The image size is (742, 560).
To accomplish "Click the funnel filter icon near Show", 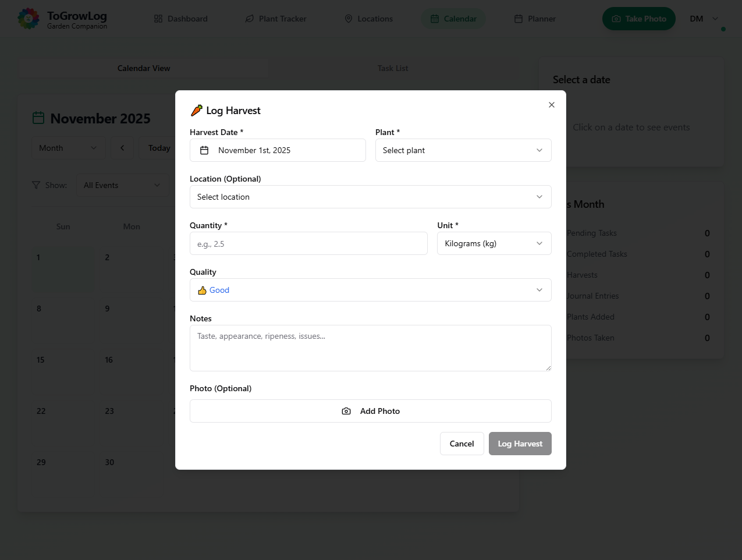I will point(36,185).
